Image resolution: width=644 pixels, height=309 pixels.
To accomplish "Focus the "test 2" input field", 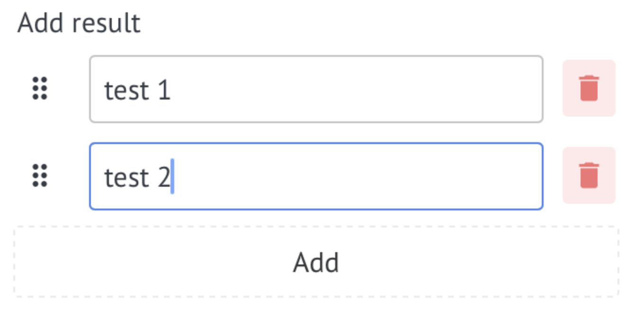I will 316,176.
